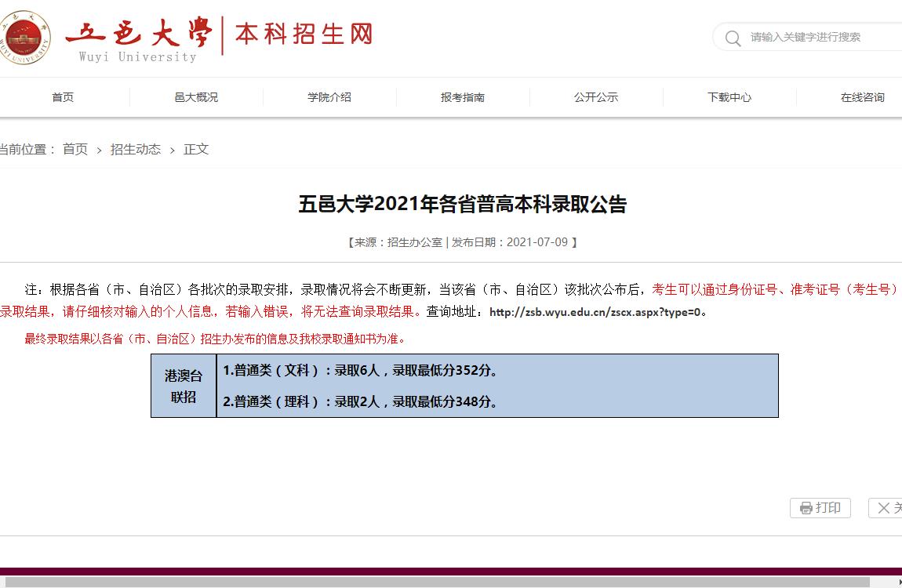Open the 公开公示 navigation item
The height and width of the screenshot is (588, 902).
coord(596,97)
